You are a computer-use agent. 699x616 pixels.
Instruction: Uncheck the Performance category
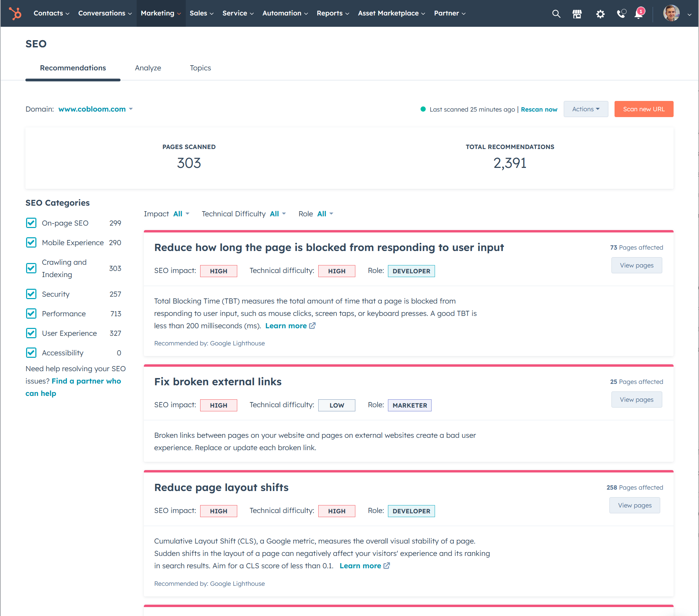(31, 313)
